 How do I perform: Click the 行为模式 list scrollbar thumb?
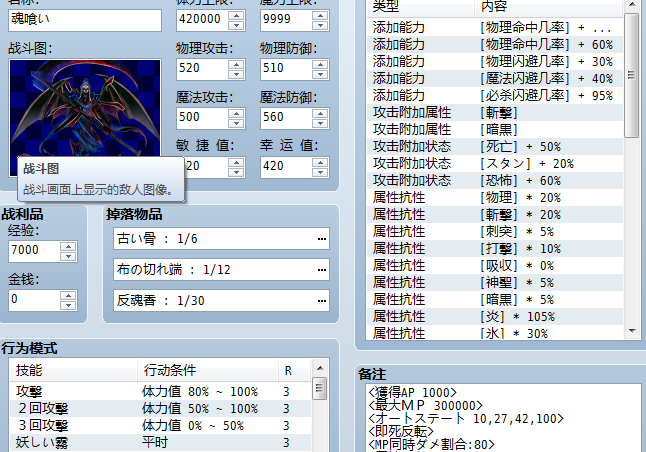[x=320, y=388]
